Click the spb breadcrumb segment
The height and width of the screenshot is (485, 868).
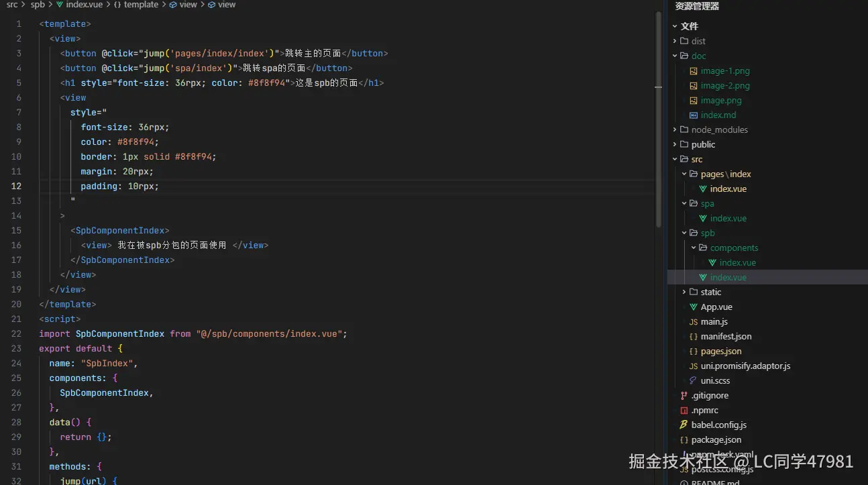coord(38,5)
